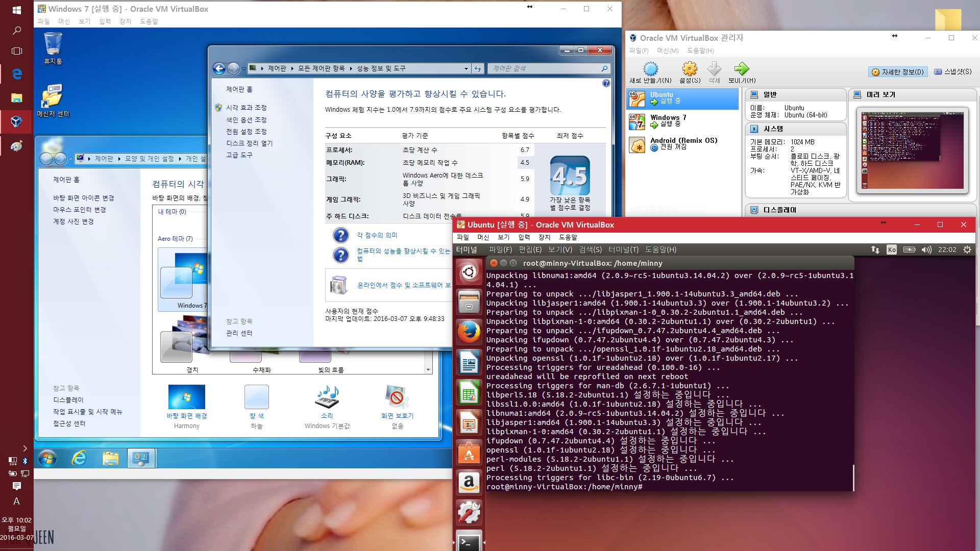Toggle Details (자세한 정보) view button
This screenshot has width=980, height=551.
[x=898, y=72]
